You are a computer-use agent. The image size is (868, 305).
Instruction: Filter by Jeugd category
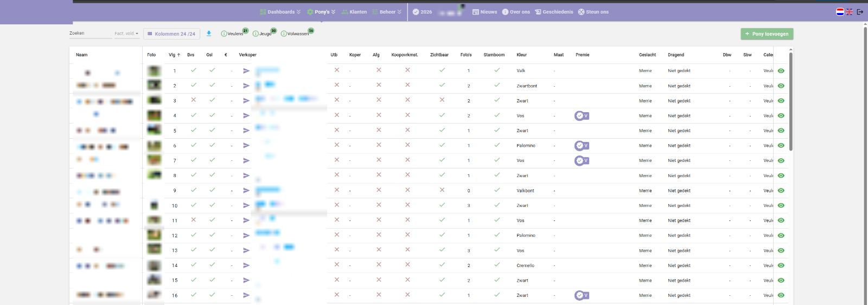265,34
